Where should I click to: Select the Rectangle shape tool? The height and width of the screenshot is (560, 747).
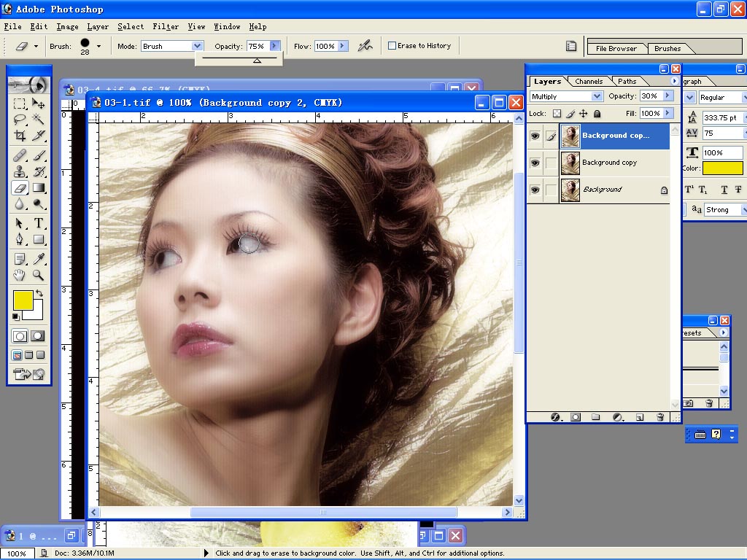tap(38, 239)
